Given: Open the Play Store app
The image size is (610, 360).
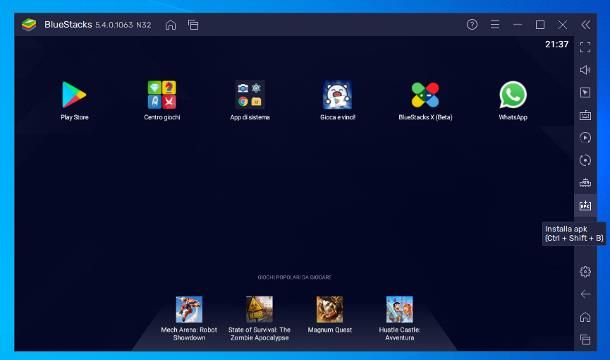Looking at the screenshot, I should (74, 95).
